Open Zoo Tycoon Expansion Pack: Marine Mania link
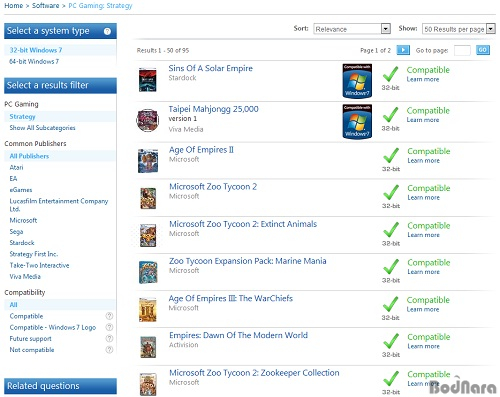This screenshot has width=500, height=397. pyautogui.click(x=248, y=261)
